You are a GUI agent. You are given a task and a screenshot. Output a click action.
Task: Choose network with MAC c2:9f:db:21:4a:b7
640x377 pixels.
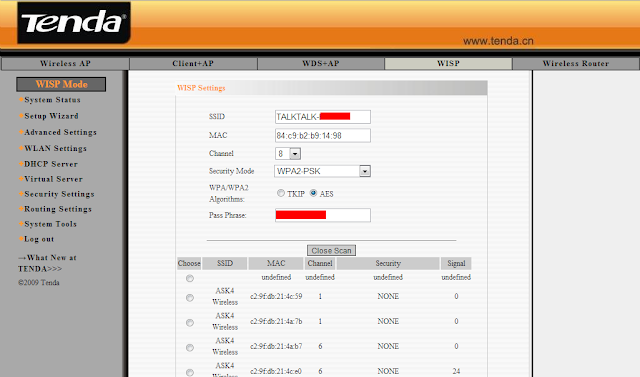[190, 348]
